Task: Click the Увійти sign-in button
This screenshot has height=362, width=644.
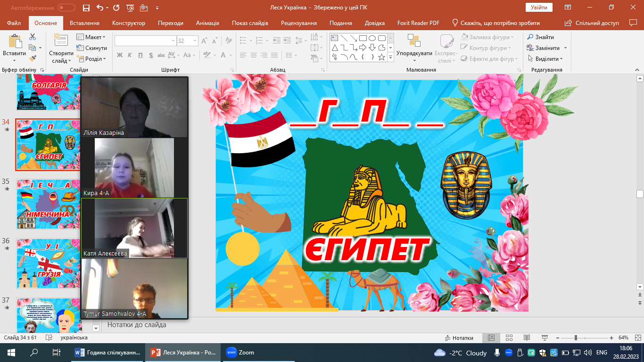Action: [538, 8]
